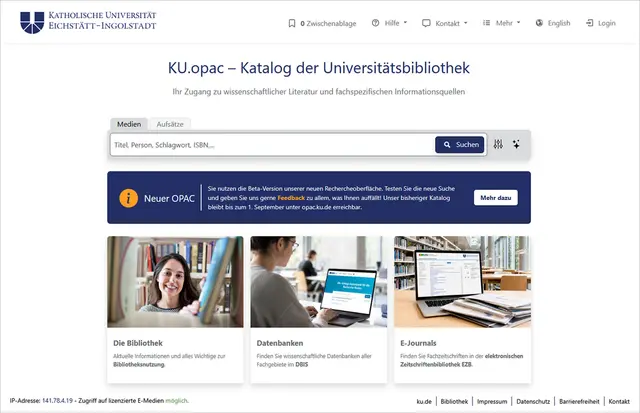This screenshot has height=413, width=640.
Task: Open advanced search filter sliders icon
Action: tap(498, 144)
